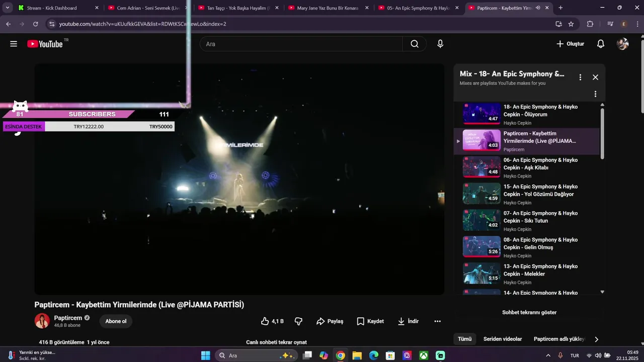
Task: Switch to 05- An Epic Symphony tab
Action: click(419, 8)
